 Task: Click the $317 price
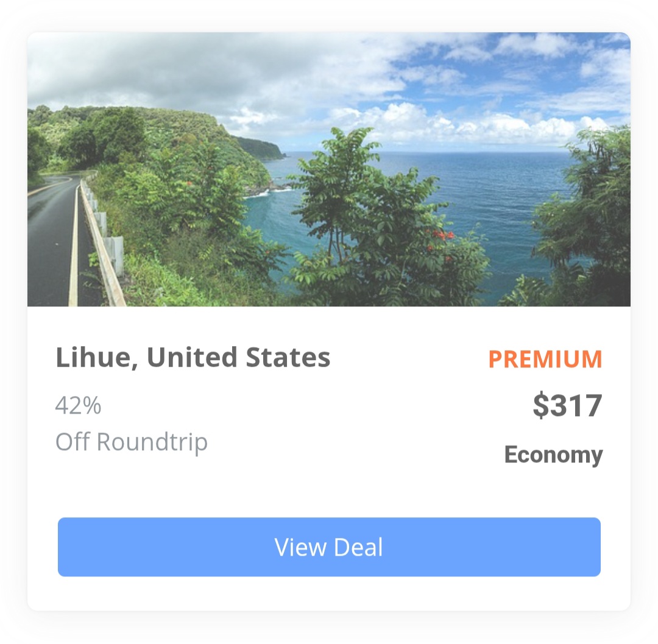tap(567, 405)
